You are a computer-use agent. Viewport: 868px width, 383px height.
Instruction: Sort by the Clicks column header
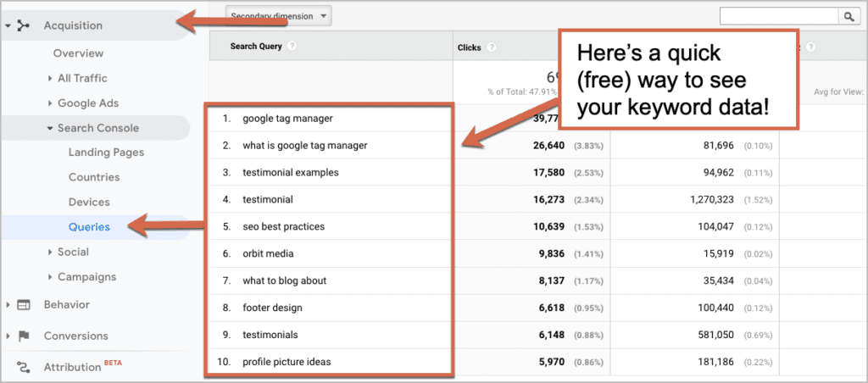[x=470, y=47]
